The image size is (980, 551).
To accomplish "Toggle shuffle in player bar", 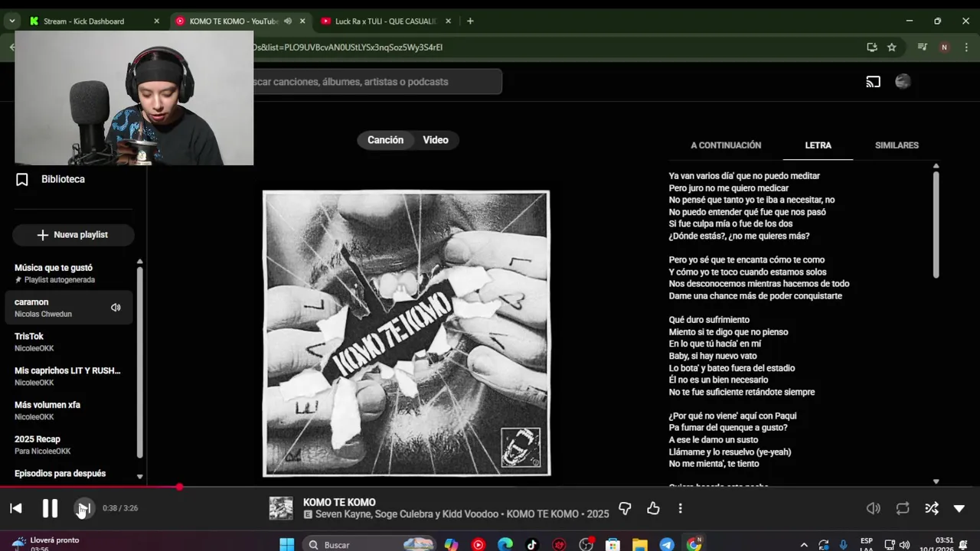I will click(932, 508).
